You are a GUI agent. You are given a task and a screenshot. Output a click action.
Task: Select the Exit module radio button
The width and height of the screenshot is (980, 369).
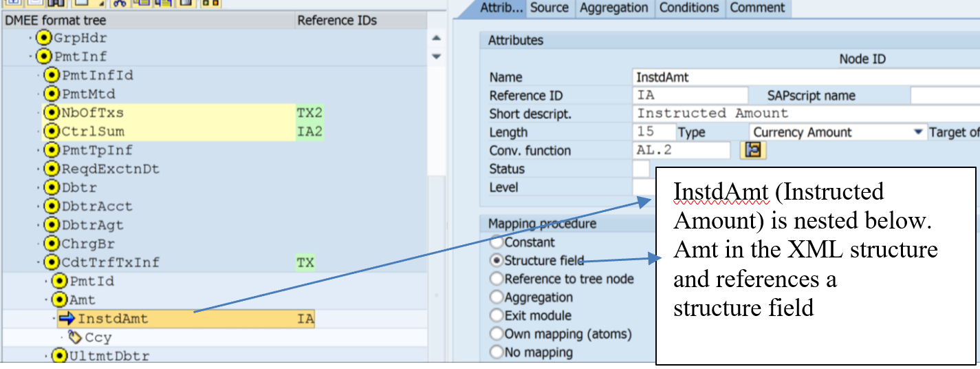[497, 315]
